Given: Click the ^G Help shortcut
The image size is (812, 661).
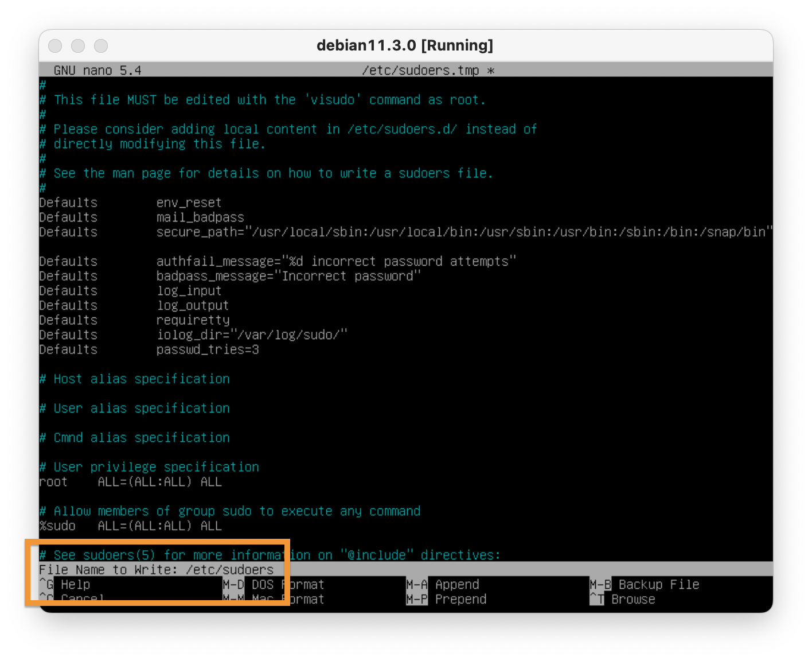Looking at the screenshot, I should (65, 585).
